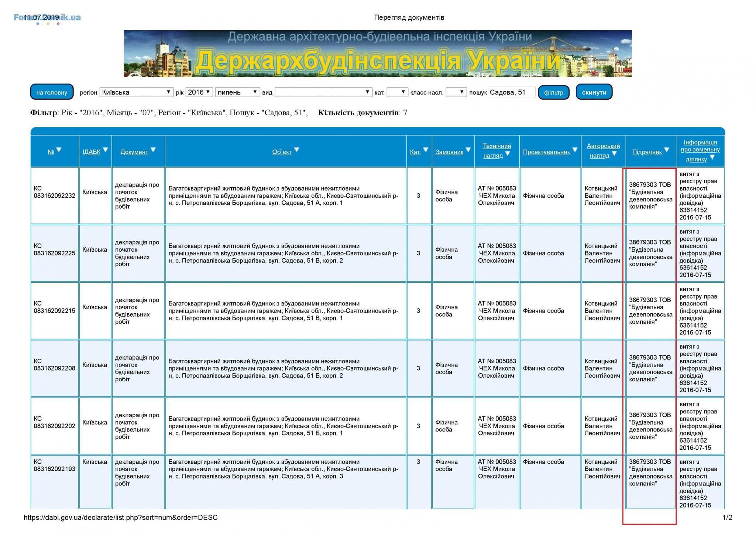This screenshot has width=756, height=535.
Task: Open the вид document type dropdown
Action: (323, 92)
